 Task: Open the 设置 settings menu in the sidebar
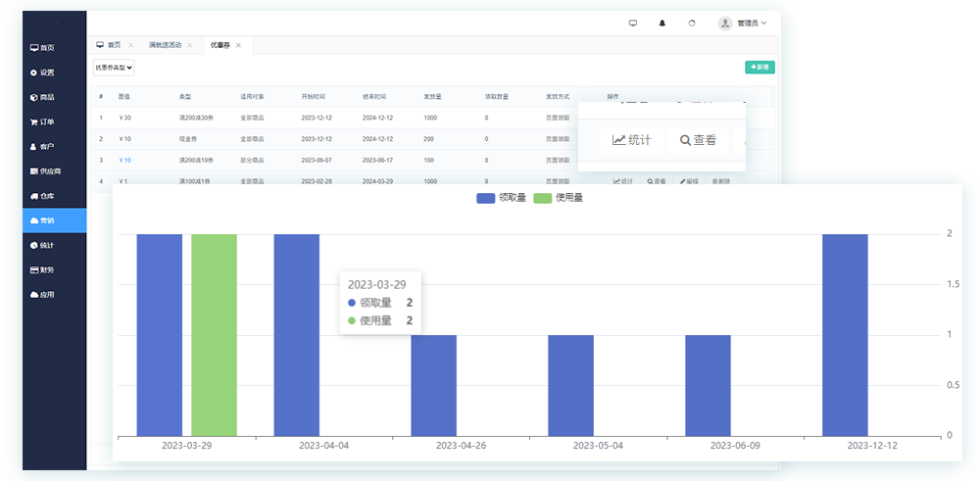click(x=42, y=72)
